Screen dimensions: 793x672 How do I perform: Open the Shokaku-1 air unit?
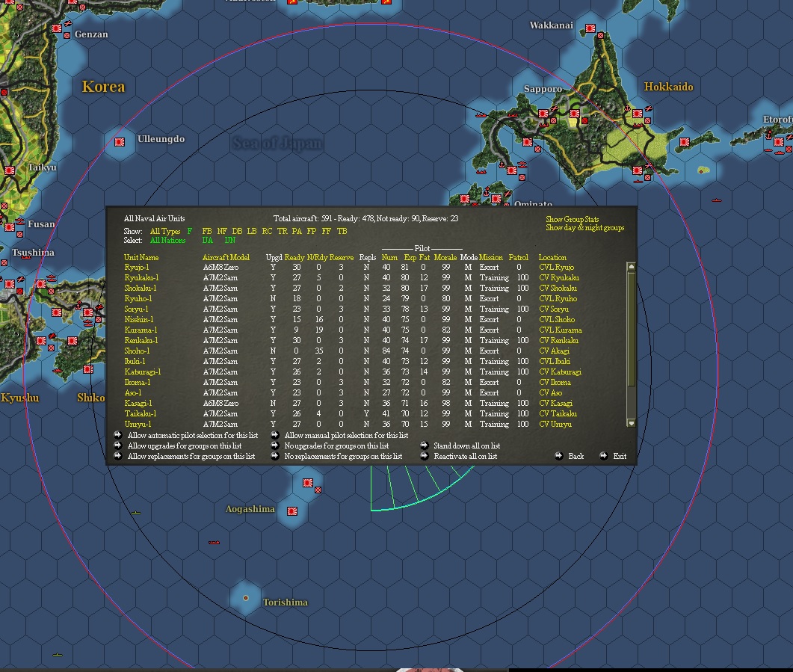[140, 289]
